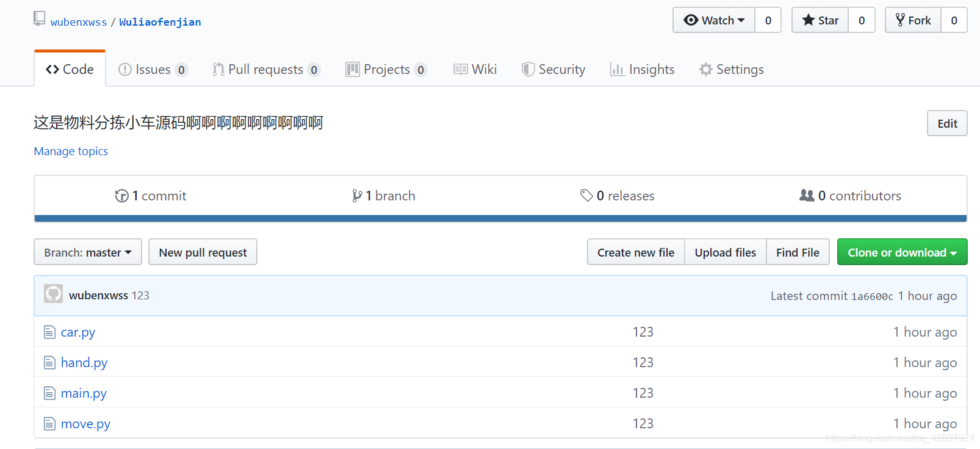Click the Issues exclamation icon
Image resolution: width=980 pixels, height=449 pixels.
point(125,70)
